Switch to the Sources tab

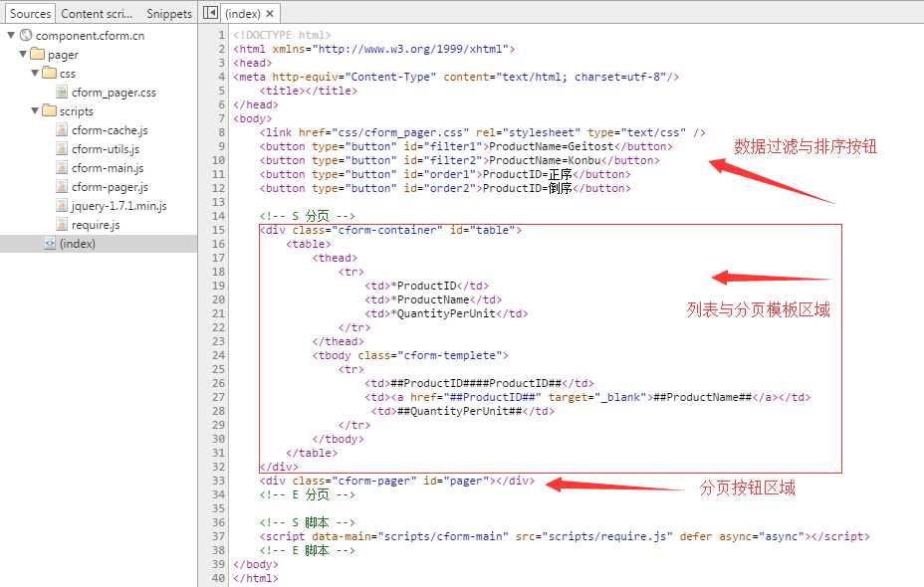coord(30,13)
